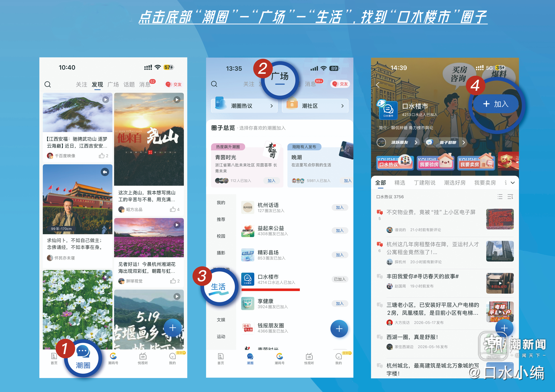This screenshot has height=392, width=555.
Task: Tap the blue plus button over the 钱报朋友圈 row
Action: [x=339, y=329]
